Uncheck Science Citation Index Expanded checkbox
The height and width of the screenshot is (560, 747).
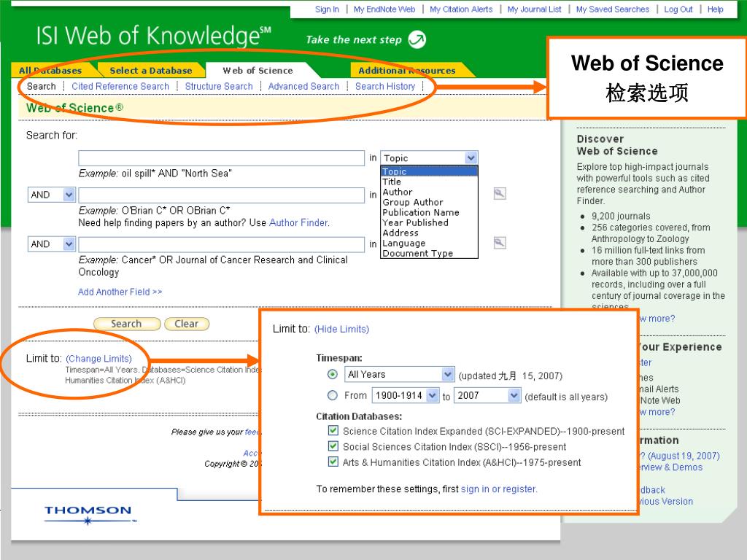(333, 430)
